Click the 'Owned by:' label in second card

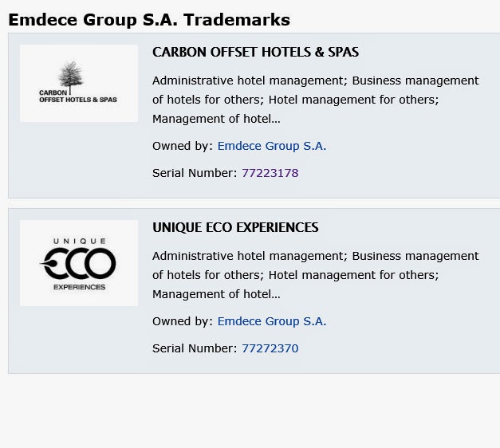click(183, 321)
